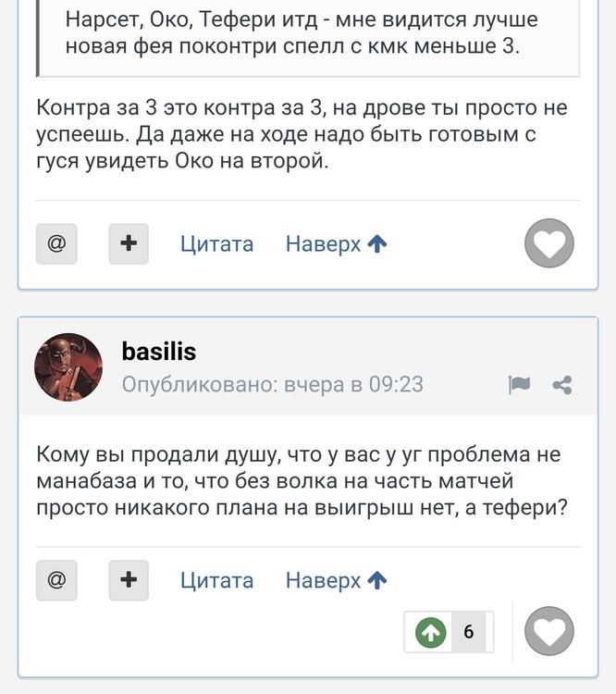Report basilis post with flag icon
This screenshot has height=694, width=616.
[x=519, y=385]
